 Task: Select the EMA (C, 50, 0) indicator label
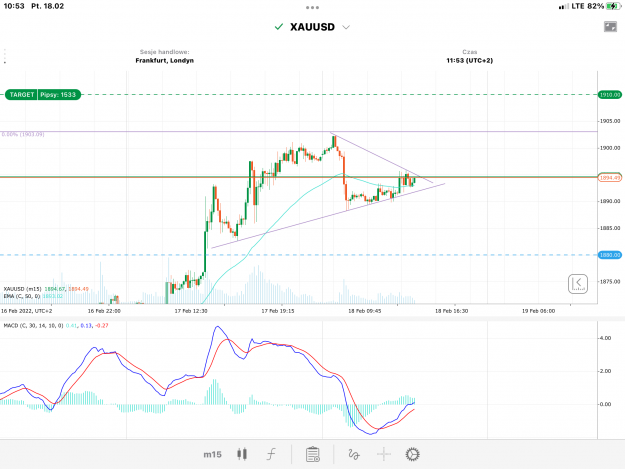pos(22,296)
